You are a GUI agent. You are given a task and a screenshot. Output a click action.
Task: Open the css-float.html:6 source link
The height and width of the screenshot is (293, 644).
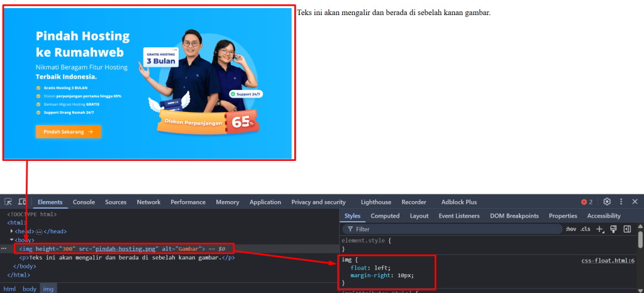click(x=608, y=260)
